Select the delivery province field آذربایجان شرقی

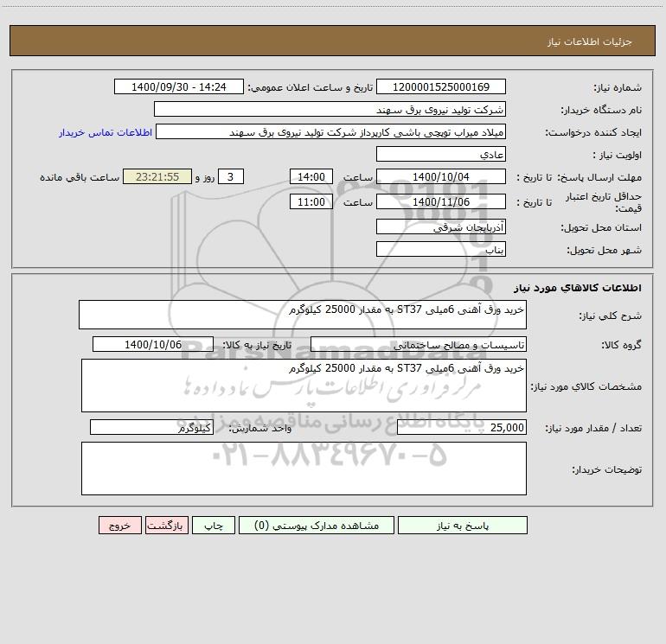point(441,226)
